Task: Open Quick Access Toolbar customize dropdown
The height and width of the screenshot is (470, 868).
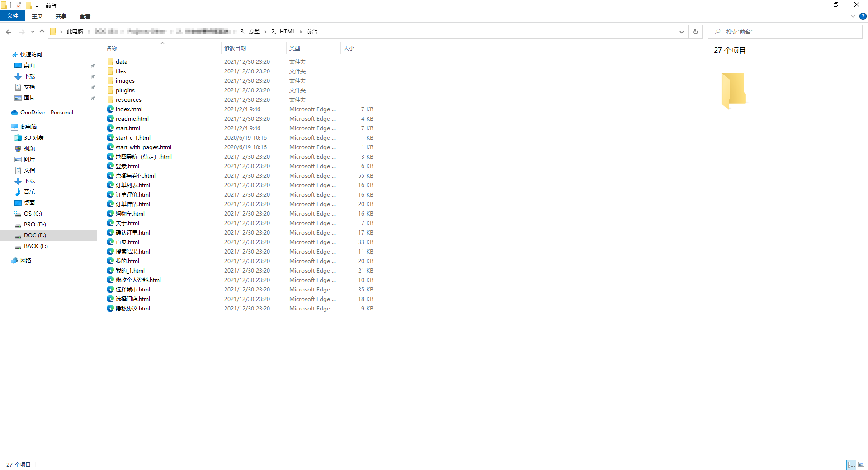Action: 37,5
